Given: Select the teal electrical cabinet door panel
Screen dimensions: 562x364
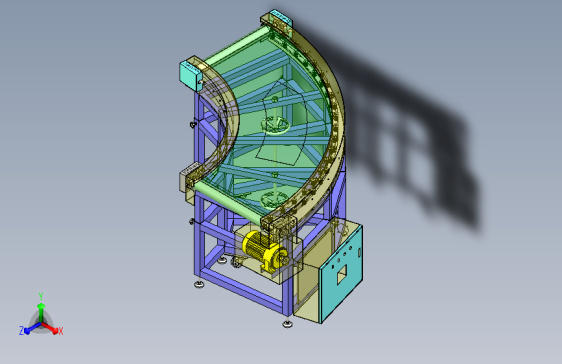Looking at the screenshot, I should click(x=342, y=274).
